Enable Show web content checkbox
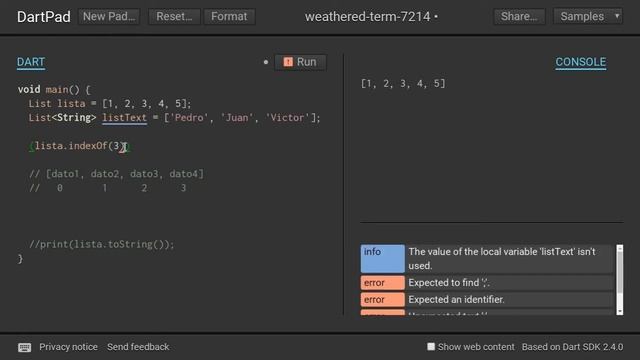 431,347
